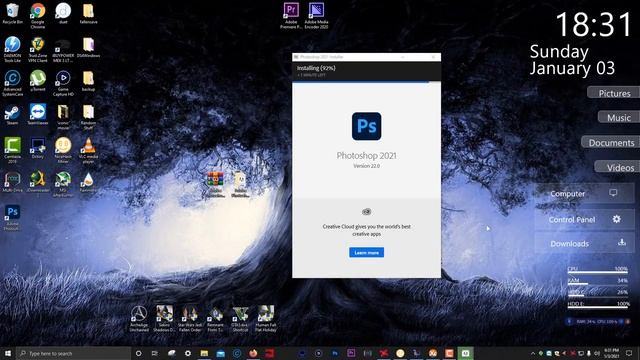Select the TeamViewer desktop icon

[x=38, y=115]
